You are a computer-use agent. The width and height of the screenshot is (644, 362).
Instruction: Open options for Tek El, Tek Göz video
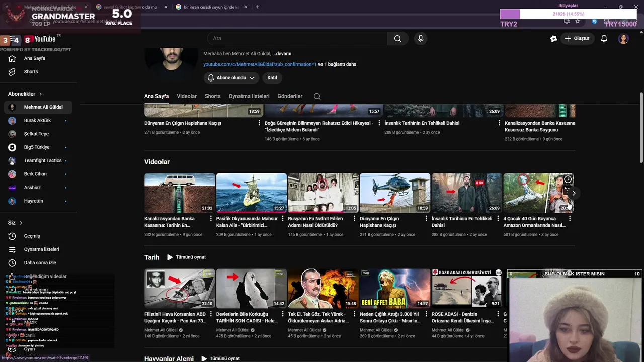[x=355, y=314]
